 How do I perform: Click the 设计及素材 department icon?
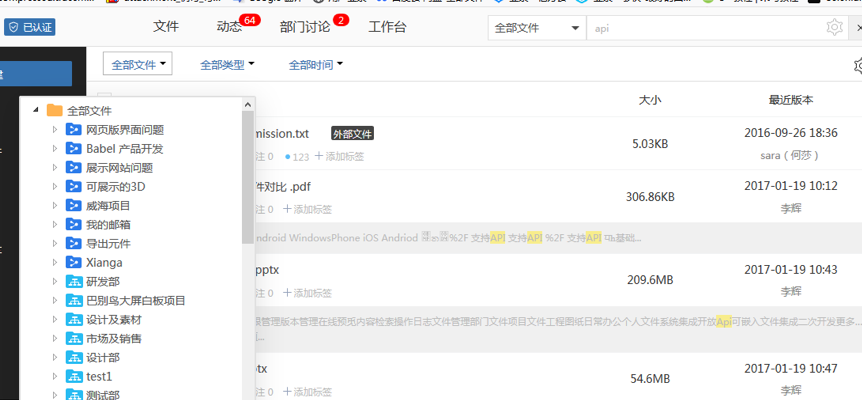pos(74,319)
